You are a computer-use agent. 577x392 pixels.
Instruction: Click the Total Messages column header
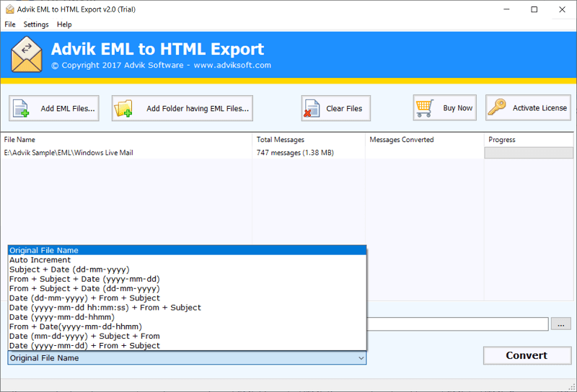(x=309, y=140)
